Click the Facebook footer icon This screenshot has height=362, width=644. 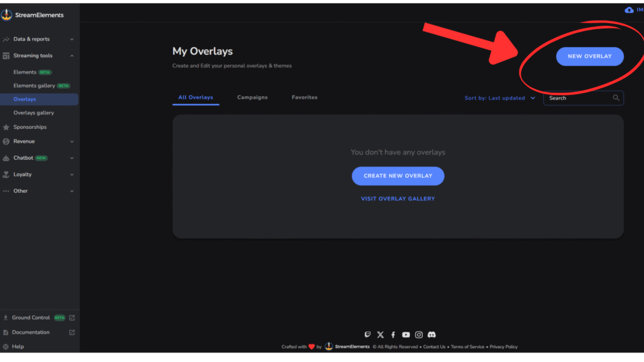coord(393,335)
